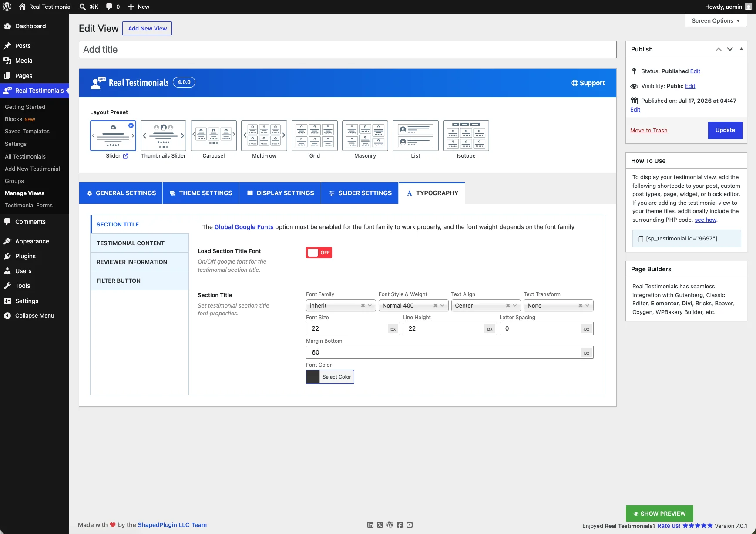Image resolution: width=756 pixels, height=534 pixels.
Task: Move Publish panel down with arrow
Action: click(730, 49)
